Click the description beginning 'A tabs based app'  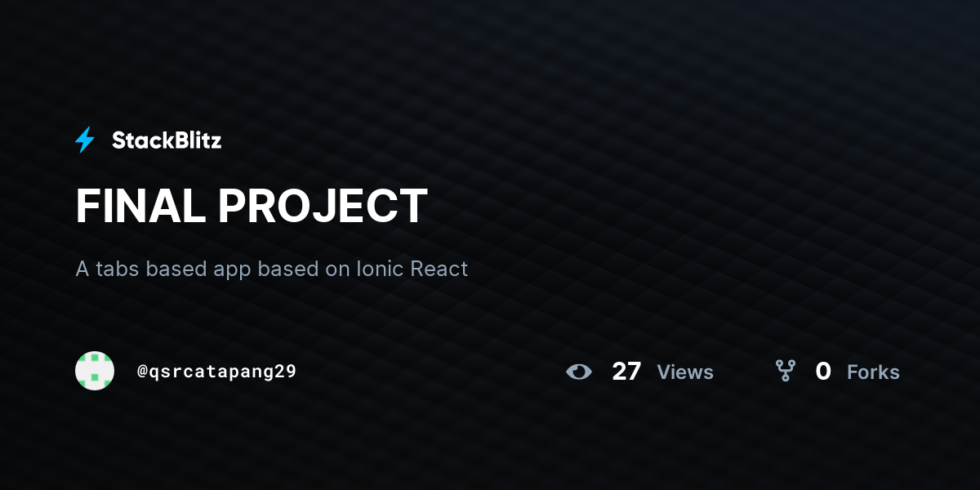pyautogui.click(x=272, y=269)
